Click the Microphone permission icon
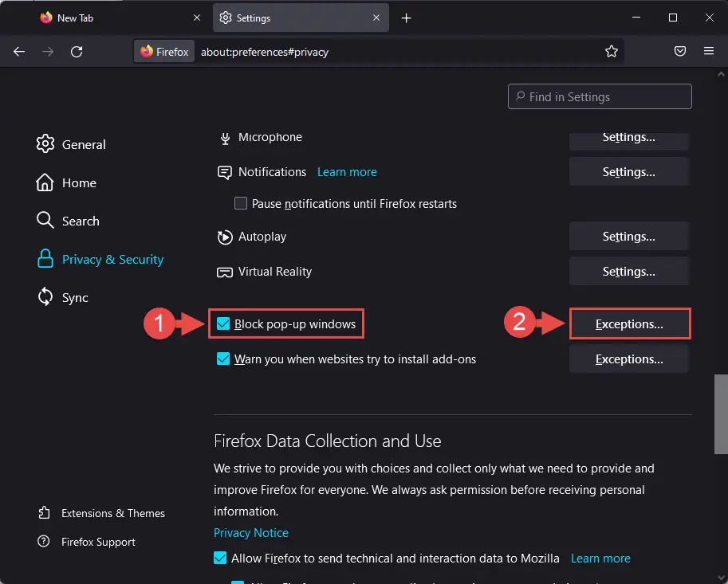This screenshot has width=728, height=584. (225, 138)
